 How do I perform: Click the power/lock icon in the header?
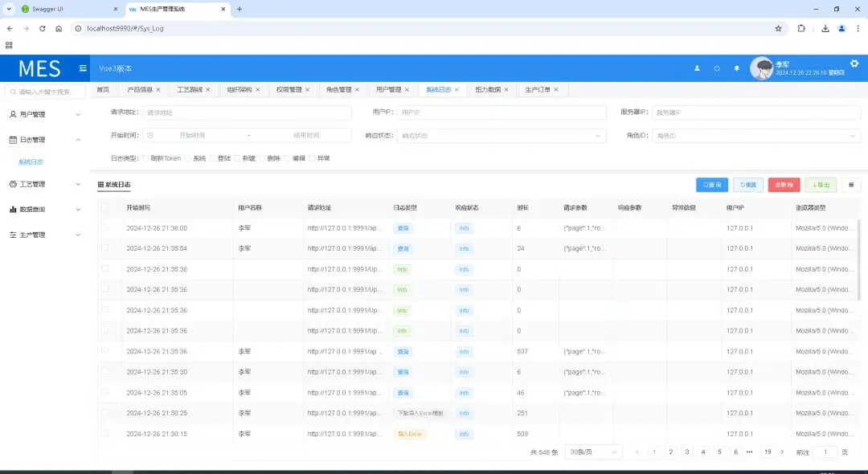(717, 68)
